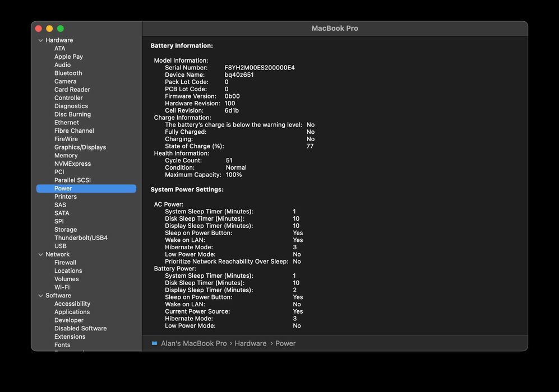The width and height of the screenshot is (559, 392).
Task: Click Alan's MacBook Pro in path bar
Action: pos(193,343)
